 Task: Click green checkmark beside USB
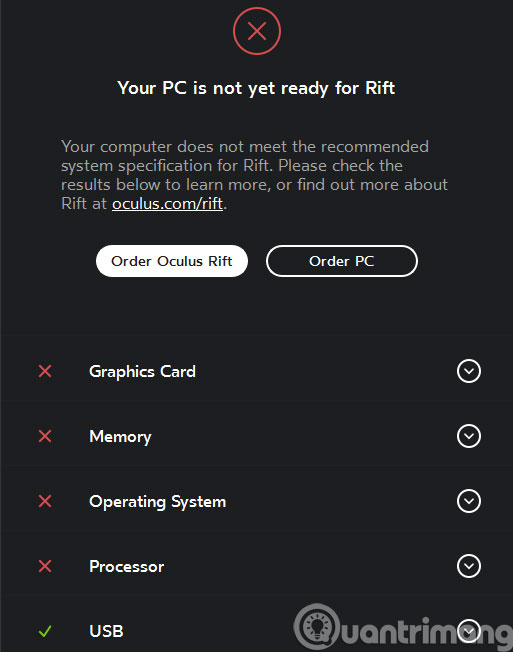point(45,631)
